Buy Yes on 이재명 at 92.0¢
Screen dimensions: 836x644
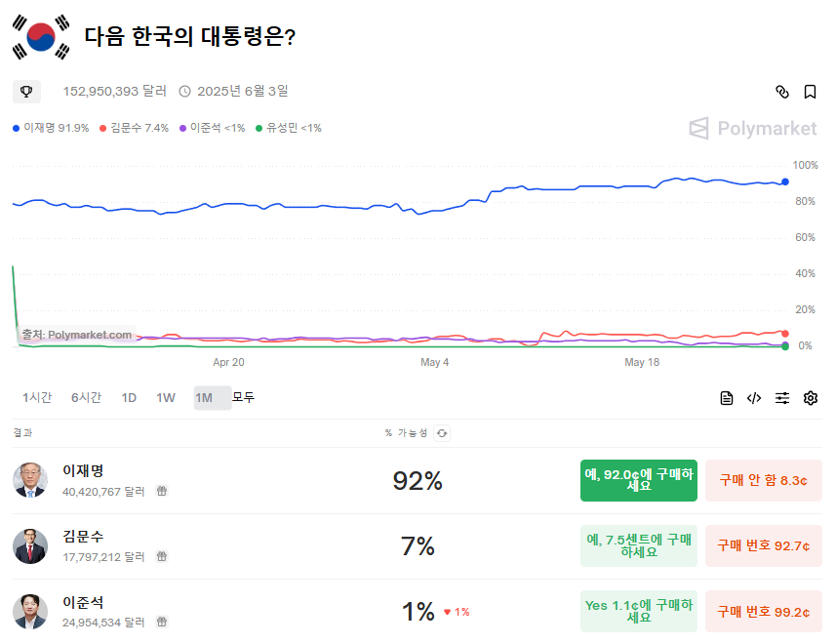coord(639,480)
